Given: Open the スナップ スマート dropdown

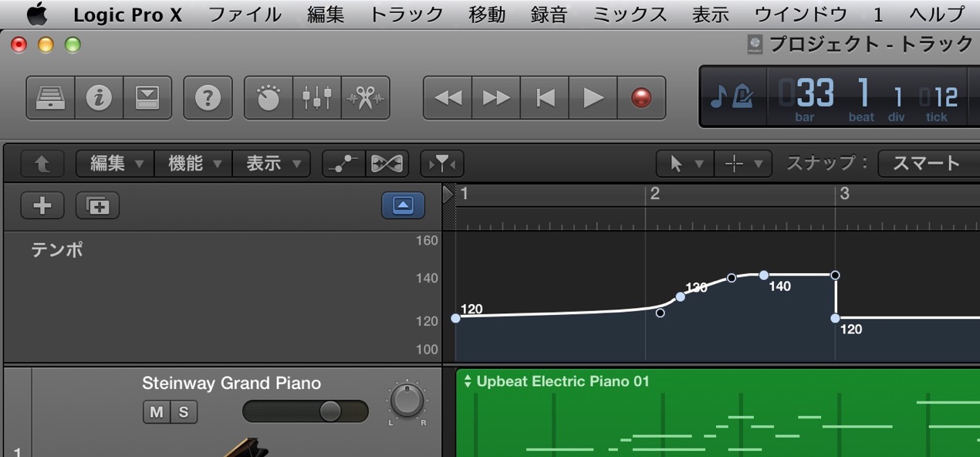Looking at the screenshot, I should point(928,164).
